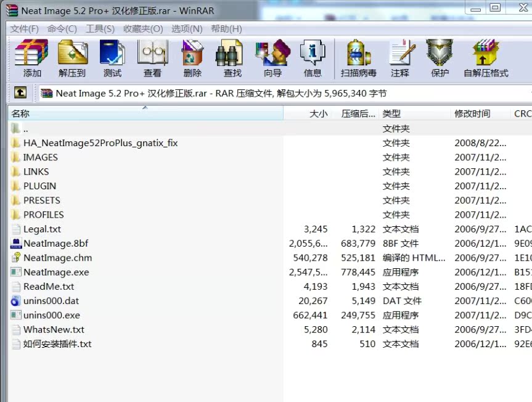Click type 编译的 HTML of NeatImage.chm
532x402 pixels.
[x=414, y=258]
